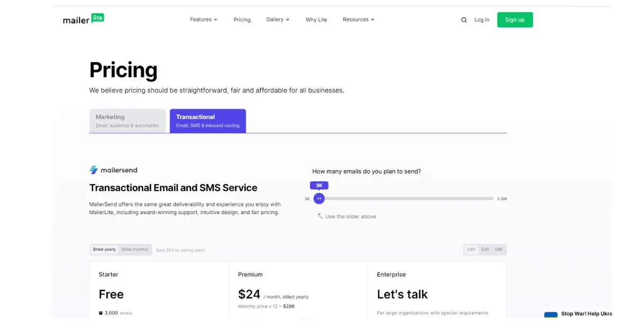
Task: Click the Save 20% by paying yearly text
Action: pos(180,250)
